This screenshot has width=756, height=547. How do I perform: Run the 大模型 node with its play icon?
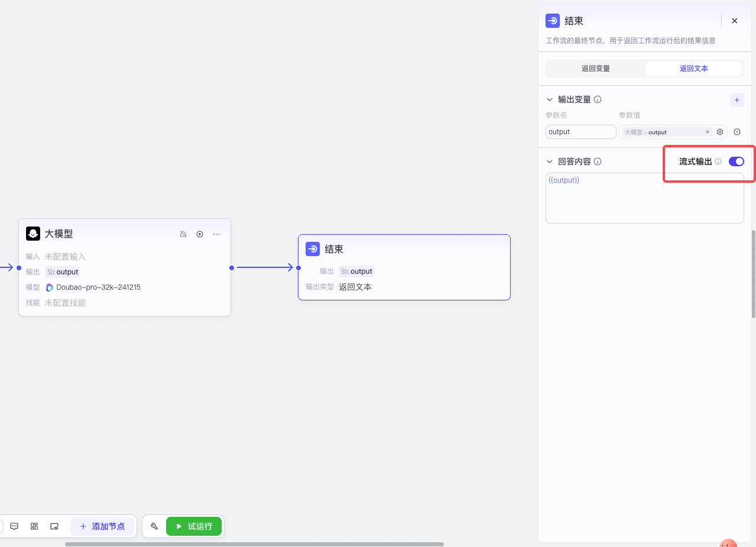[200, 234]
